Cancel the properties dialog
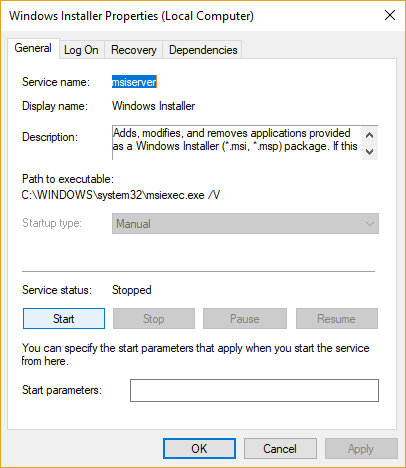Viewport: 406px width, 468px height. [x=280, y=449]
